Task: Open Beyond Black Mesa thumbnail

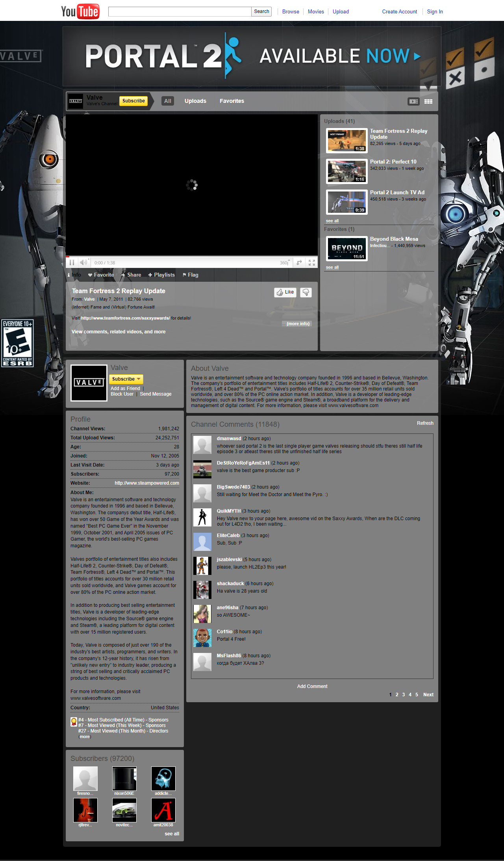Action: [x=347, y=249]
